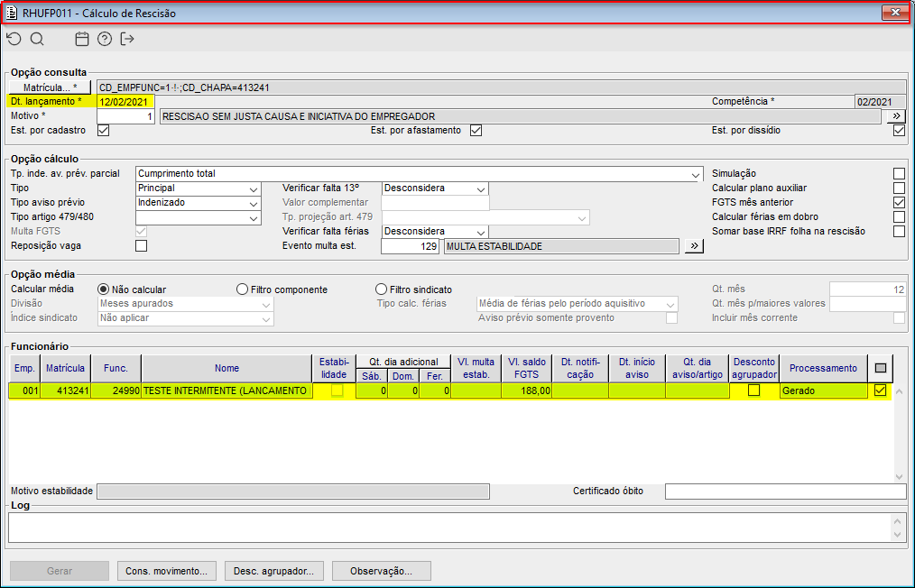Select the Filtro sindicato radio option
Screen dimensions: 915x588
[381, 289]
